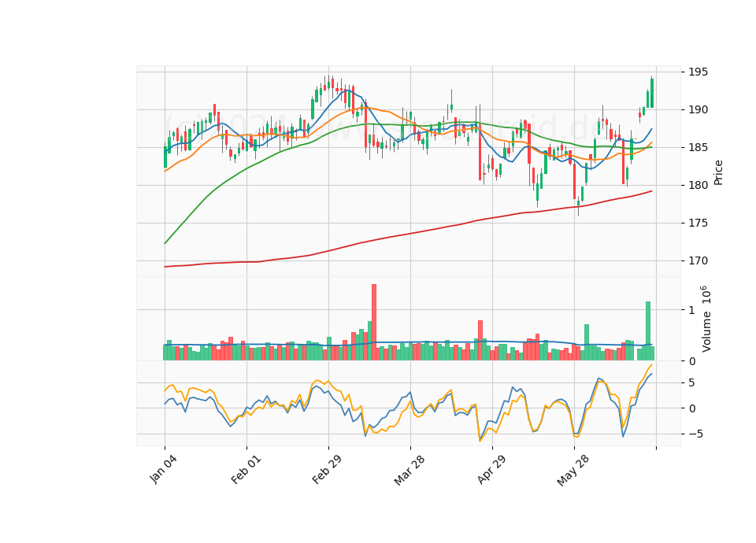
Task: Click the tallest red volume bar
Action: coord(373,323)
